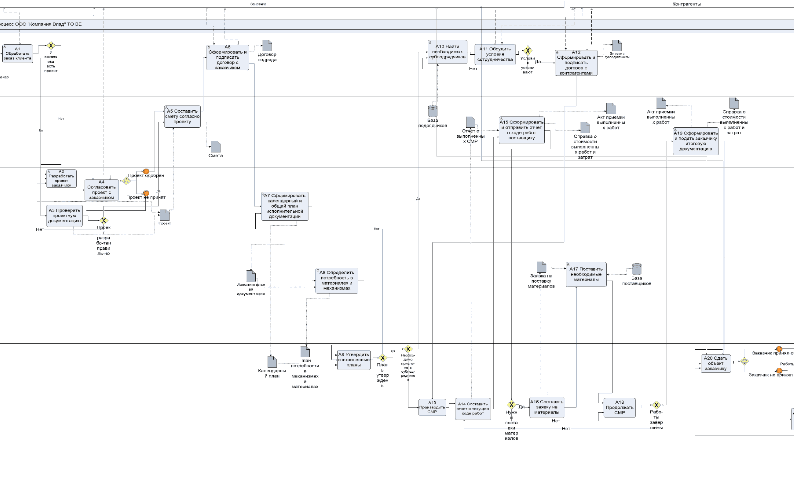Screen dimensions: 795x481
Task: Select task A17 Поставить необходимые материалы
Action: coord(586,274)
